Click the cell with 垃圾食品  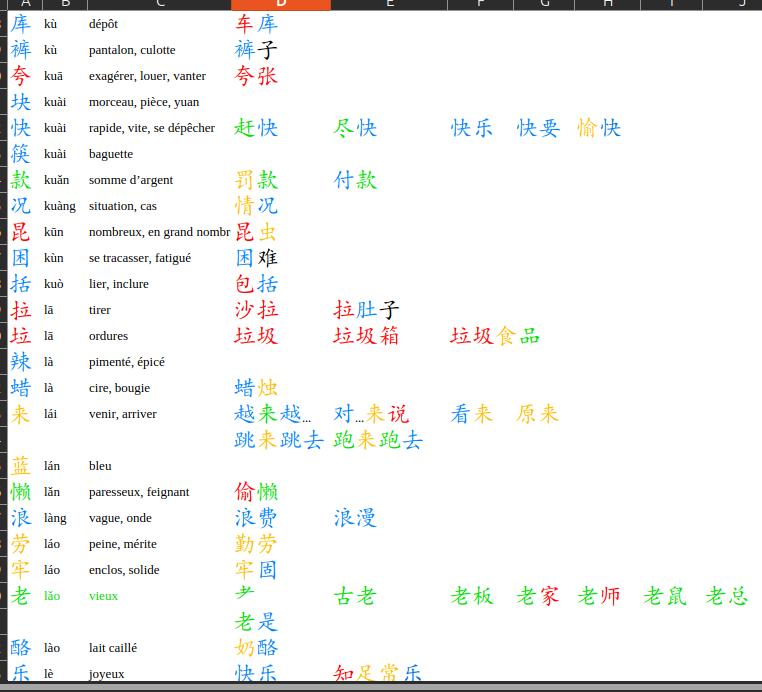pyautogui.click(x=495, y=336)
